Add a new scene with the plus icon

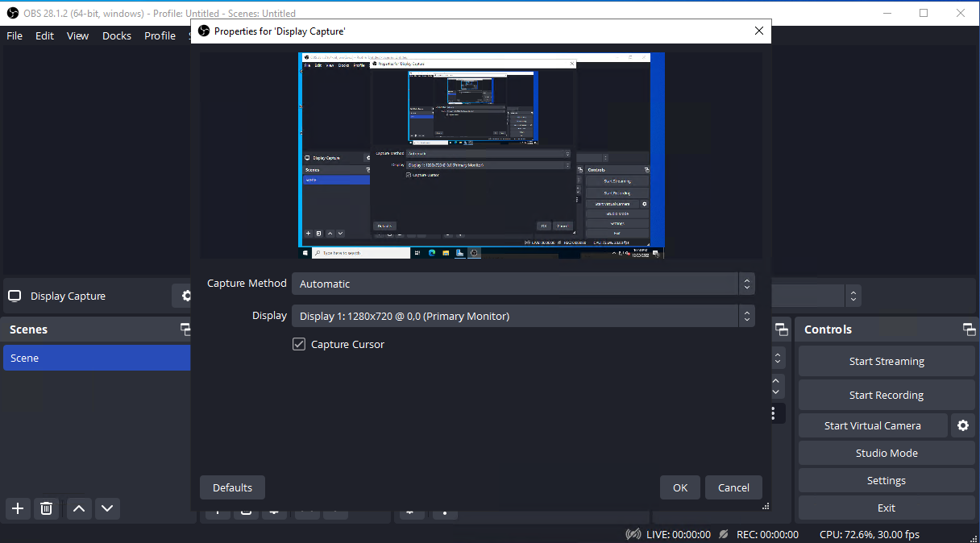(x=18, y=508)
